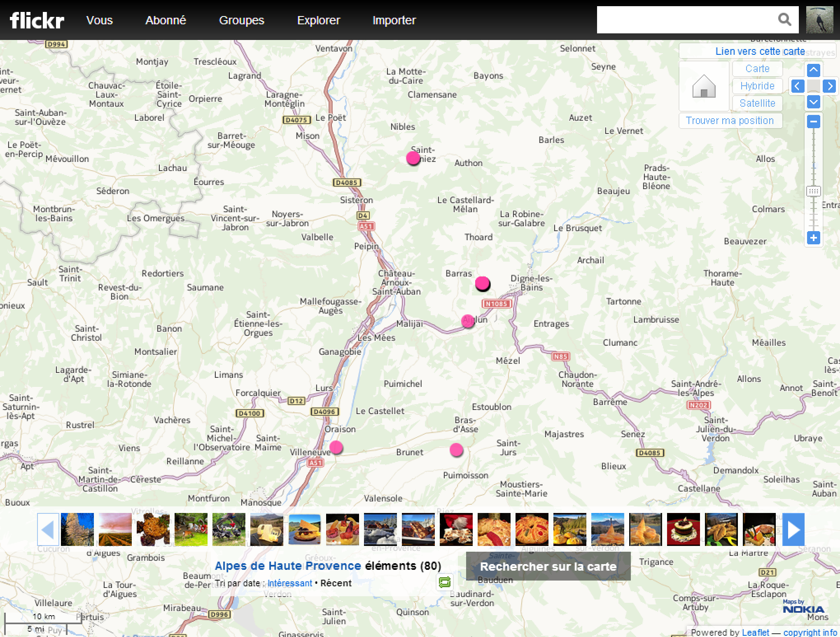
Task: Click the green refresh icon near sort options
Action: click(445, 582)
